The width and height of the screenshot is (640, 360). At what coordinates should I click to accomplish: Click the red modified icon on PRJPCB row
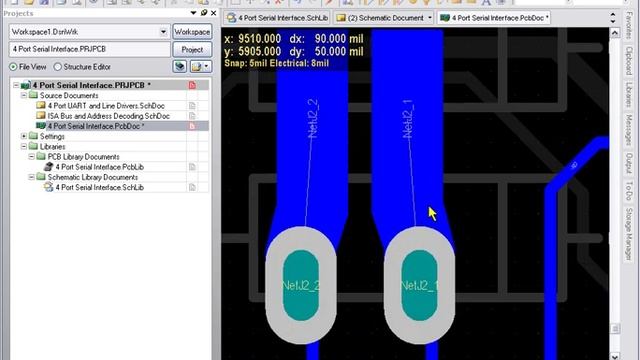click(192, 85)
